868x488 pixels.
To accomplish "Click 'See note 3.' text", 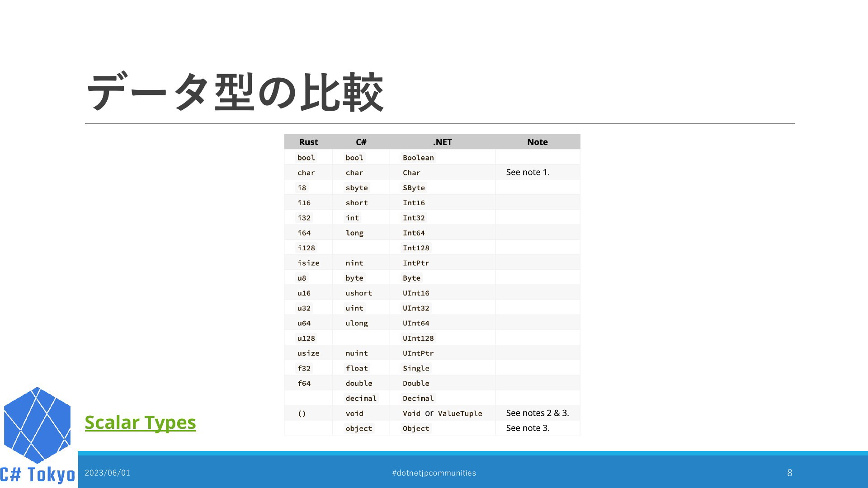I will click(x=528, y=428).
